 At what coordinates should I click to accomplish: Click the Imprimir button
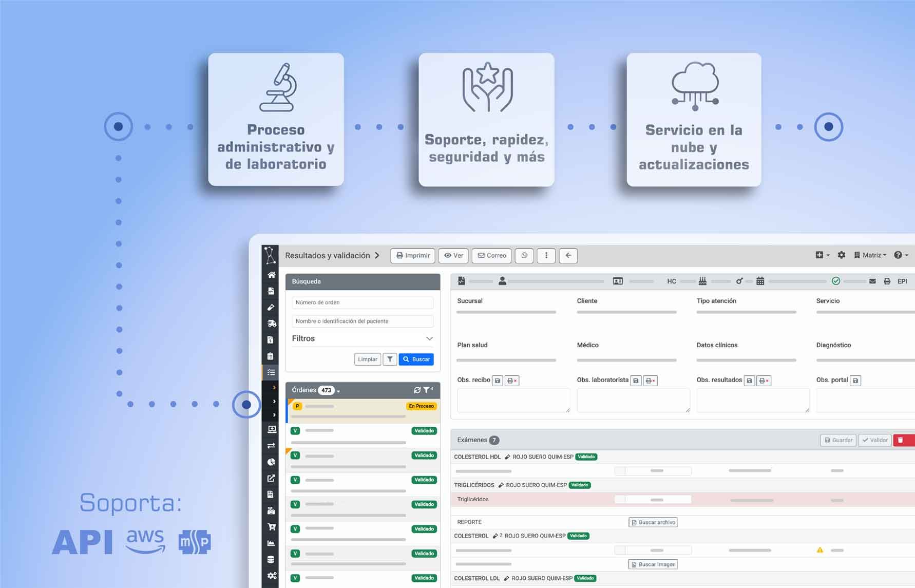click(x=413, y=255)
